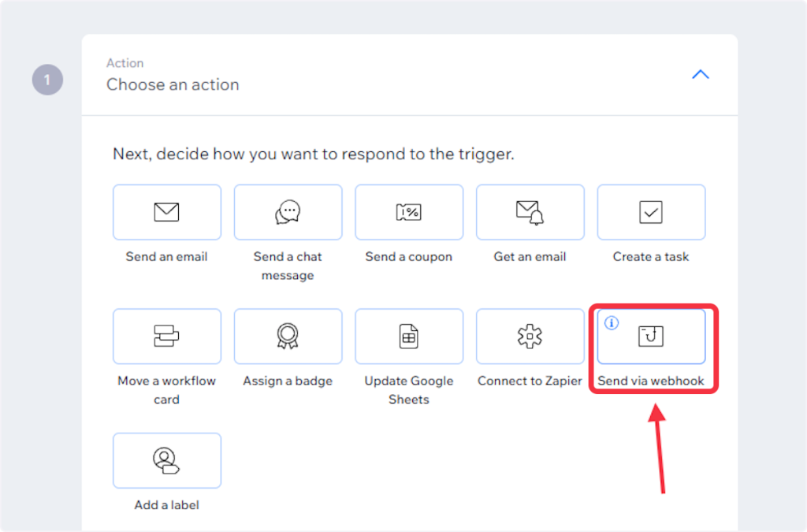Click the Choose an action heading
807x532 pixels.
point(173,84)
